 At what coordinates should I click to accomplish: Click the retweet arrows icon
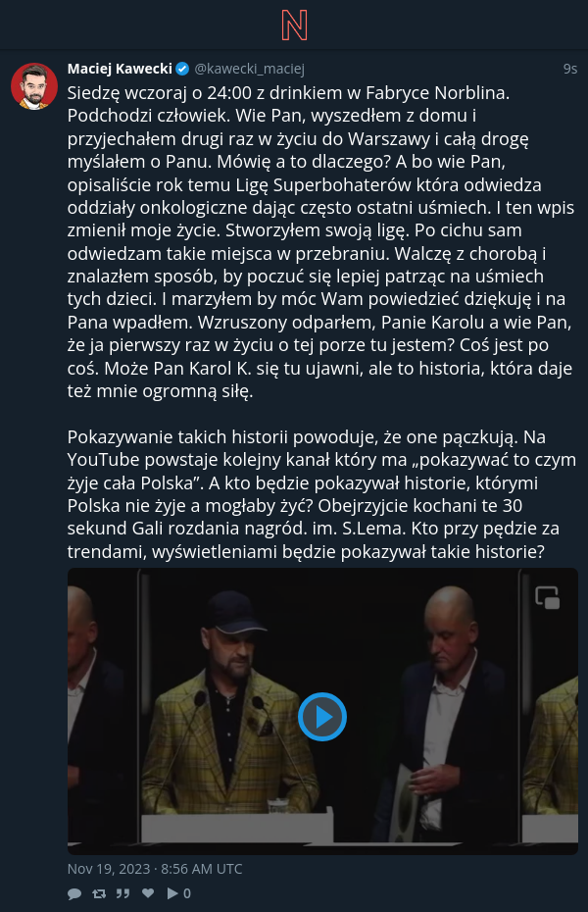(x=99, y=893)
